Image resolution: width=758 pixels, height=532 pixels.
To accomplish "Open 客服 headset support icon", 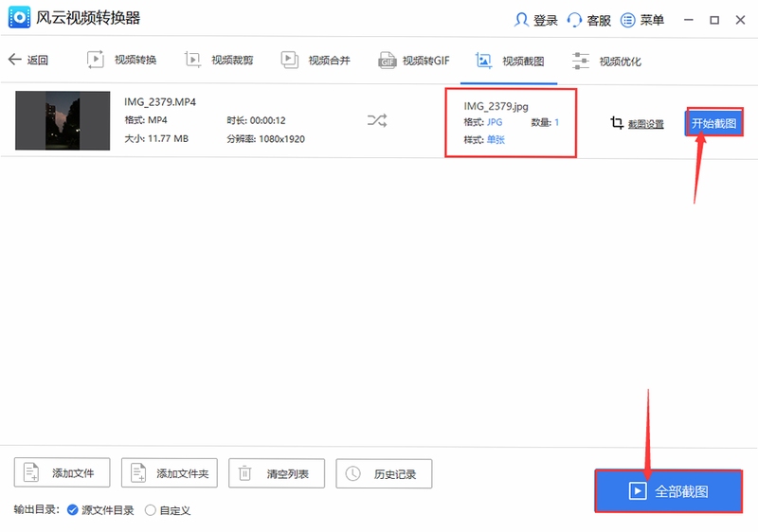I will pos(574,20).
